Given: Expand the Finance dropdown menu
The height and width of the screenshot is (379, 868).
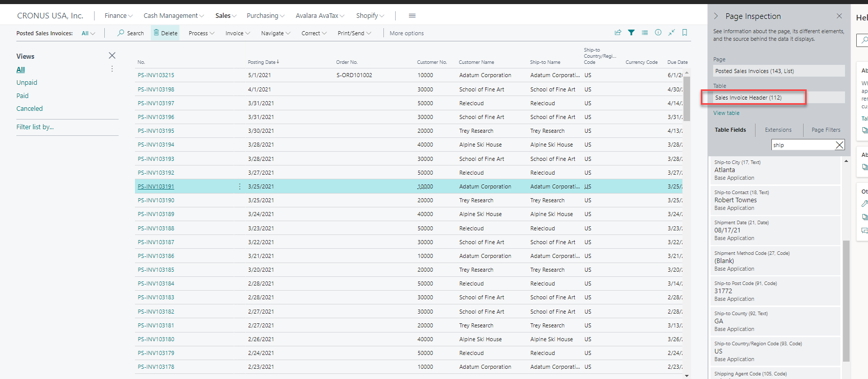Looking at the screenshot, I should pos(118,16).
